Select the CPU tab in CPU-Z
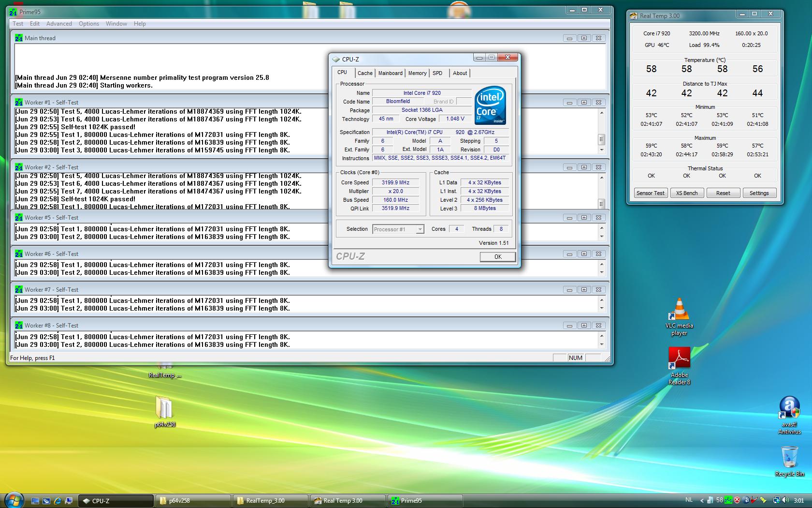This screenshot has height=508, width=812. (342, 72)
